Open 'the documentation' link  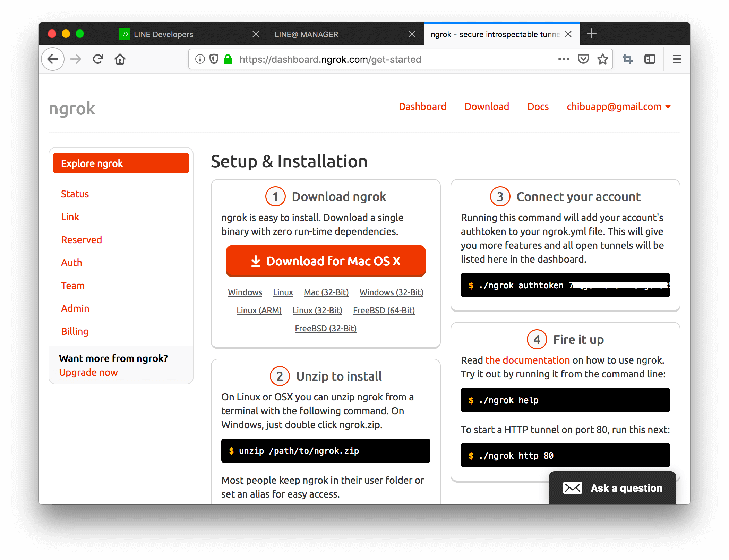pos(528,360)
